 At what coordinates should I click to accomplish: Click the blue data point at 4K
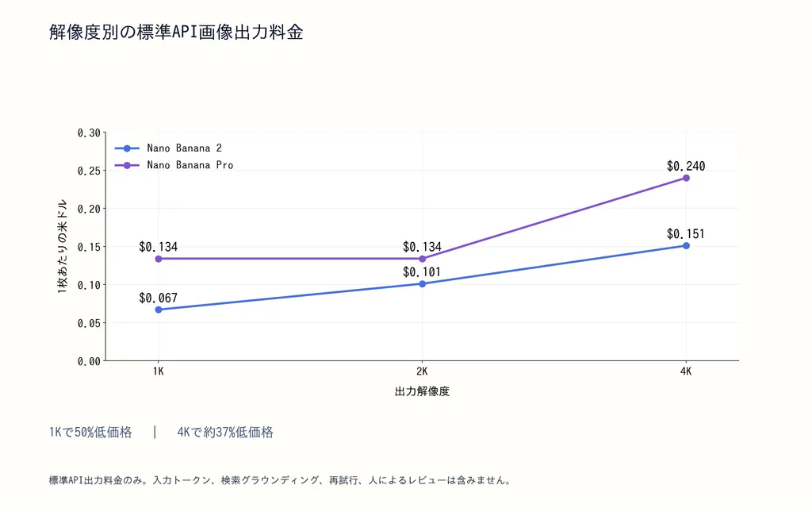686,246
